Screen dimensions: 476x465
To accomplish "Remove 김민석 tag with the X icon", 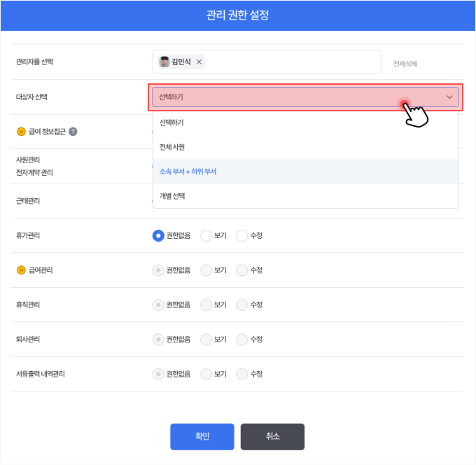I will click(199, 62).
